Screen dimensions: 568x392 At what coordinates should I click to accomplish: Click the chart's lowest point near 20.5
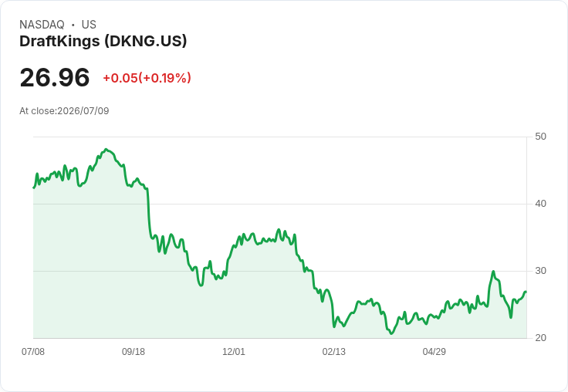pos(391,333)
